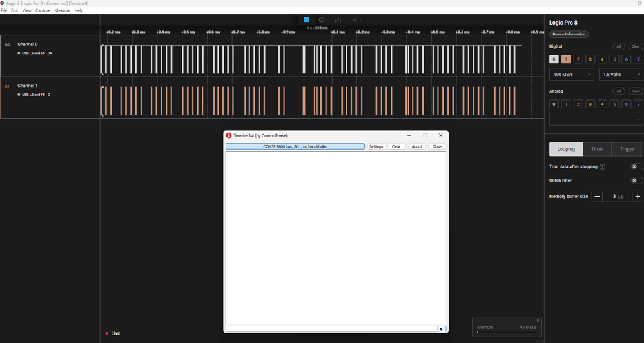Enable analog channel 6

pyautogui.click(x=627, y=104)
